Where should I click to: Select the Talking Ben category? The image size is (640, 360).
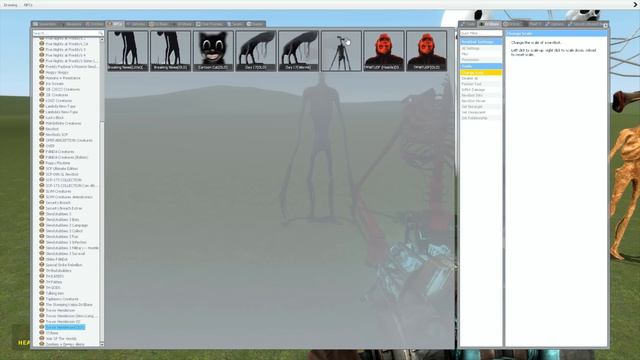[x=54, y=293]
